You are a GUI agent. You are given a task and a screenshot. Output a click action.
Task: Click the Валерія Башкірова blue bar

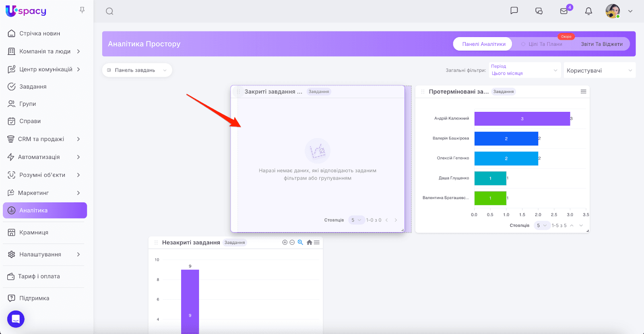tap(506, 138)
